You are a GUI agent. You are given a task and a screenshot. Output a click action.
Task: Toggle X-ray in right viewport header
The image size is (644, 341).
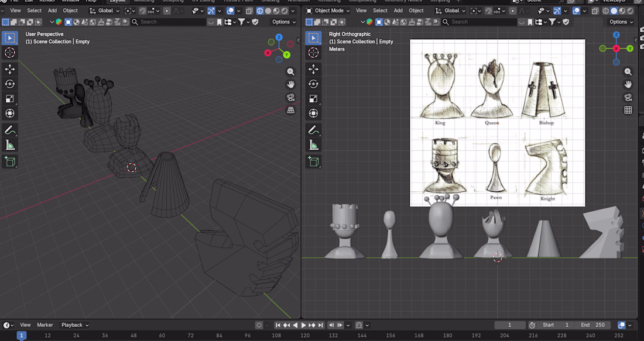coord(595,11)
